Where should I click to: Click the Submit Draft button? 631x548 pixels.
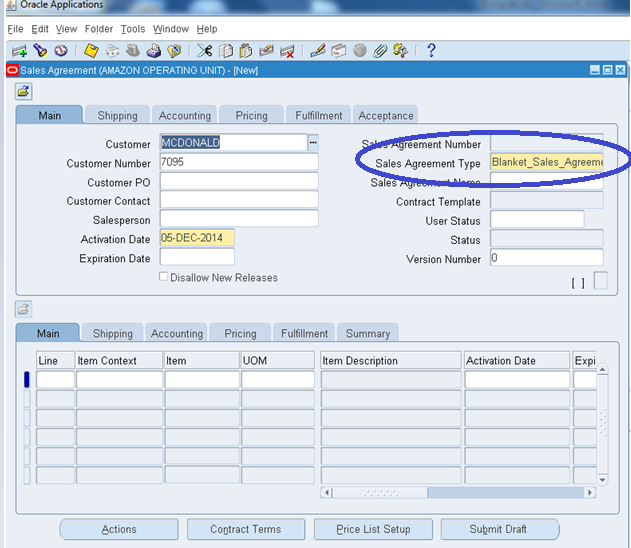pyautogui.click(x=500, y=529)
